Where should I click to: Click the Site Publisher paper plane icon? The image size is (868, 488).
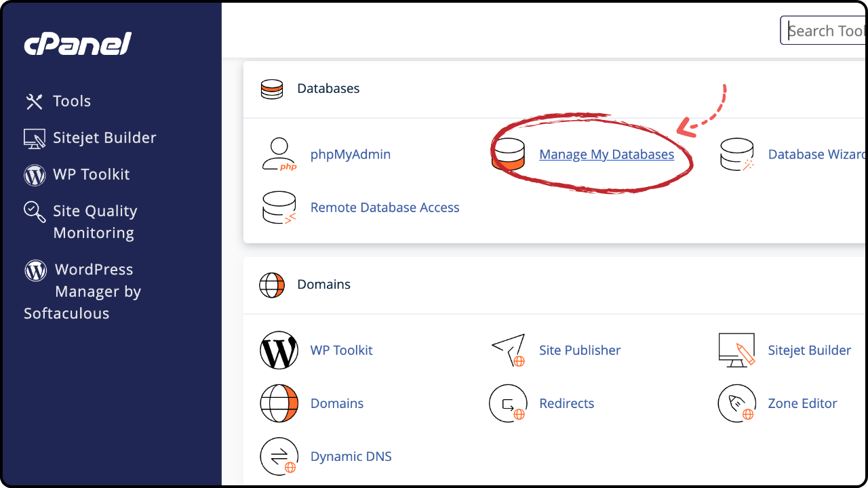509,350
